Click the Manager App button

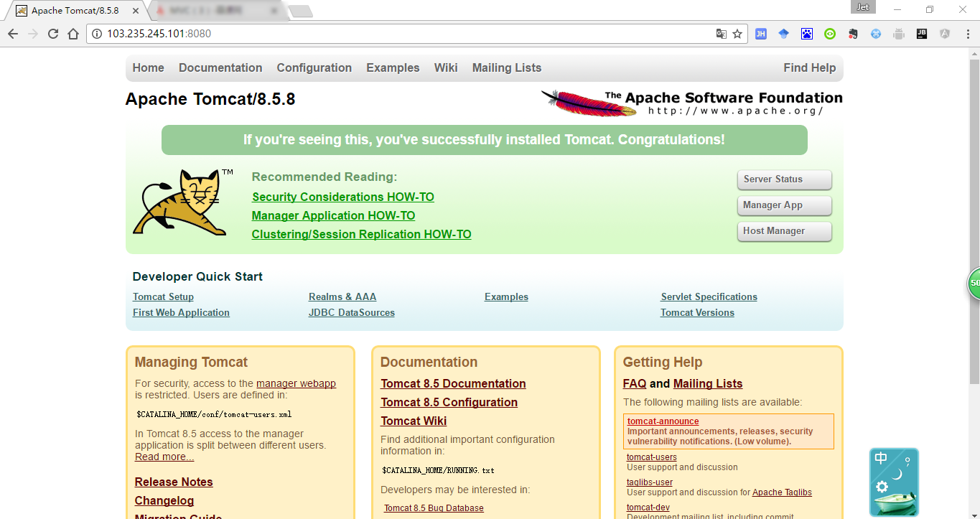coord(784,205)
